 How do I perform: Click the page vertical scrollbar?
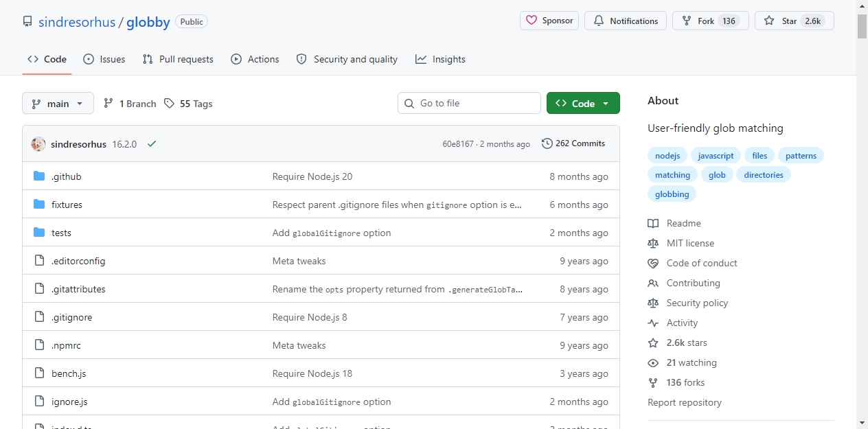(862, 214)
